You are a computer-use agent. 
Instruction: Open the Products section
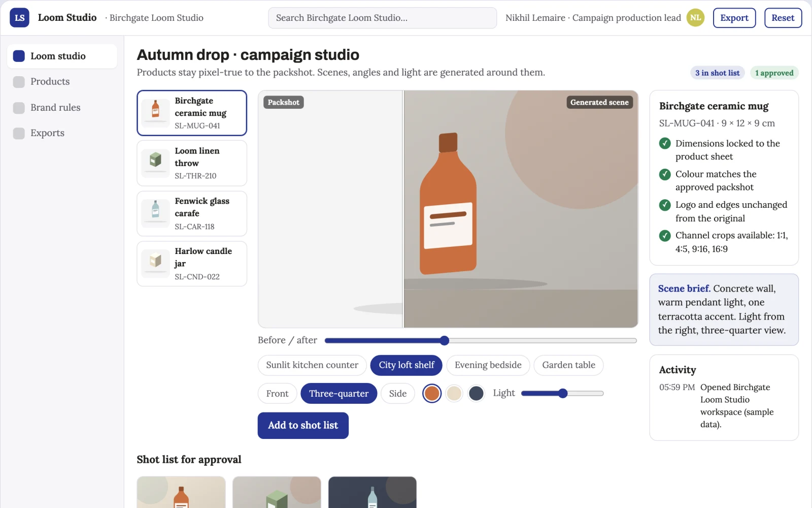point(62,82)
